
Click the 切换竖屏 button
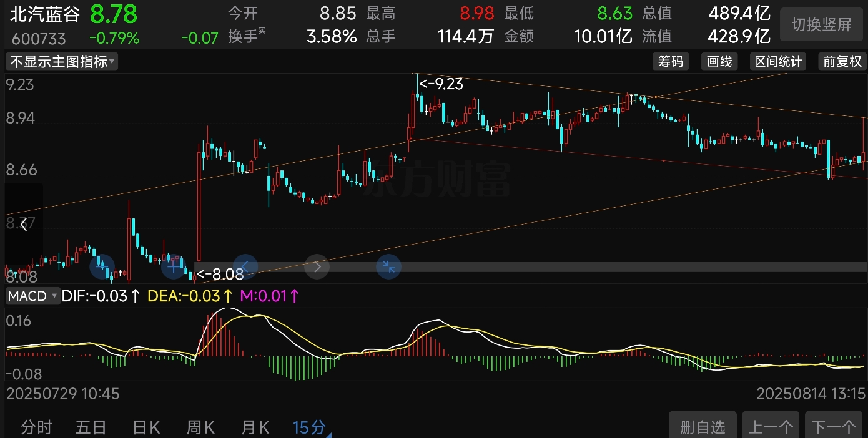tap(821, 24)
